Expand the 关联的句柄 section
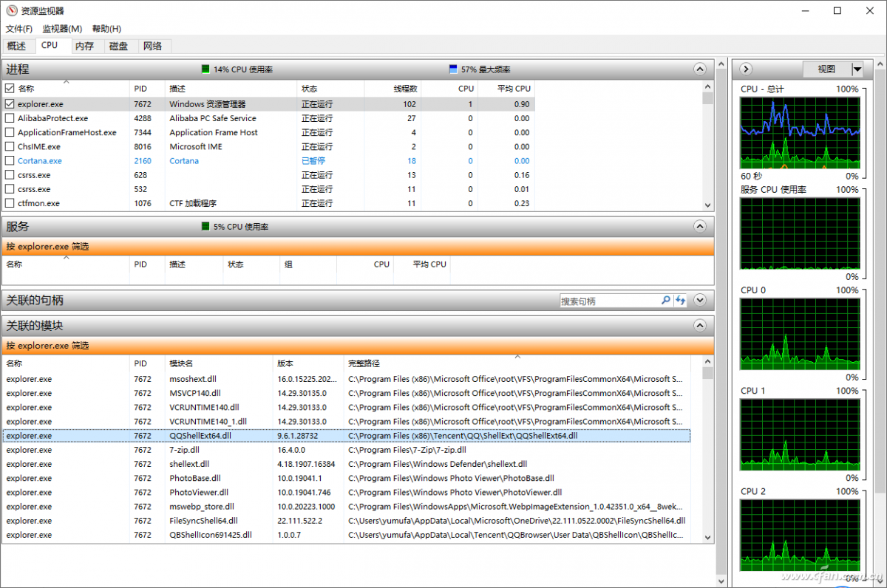The image size is (887, 588). click(x=700, y=300)
